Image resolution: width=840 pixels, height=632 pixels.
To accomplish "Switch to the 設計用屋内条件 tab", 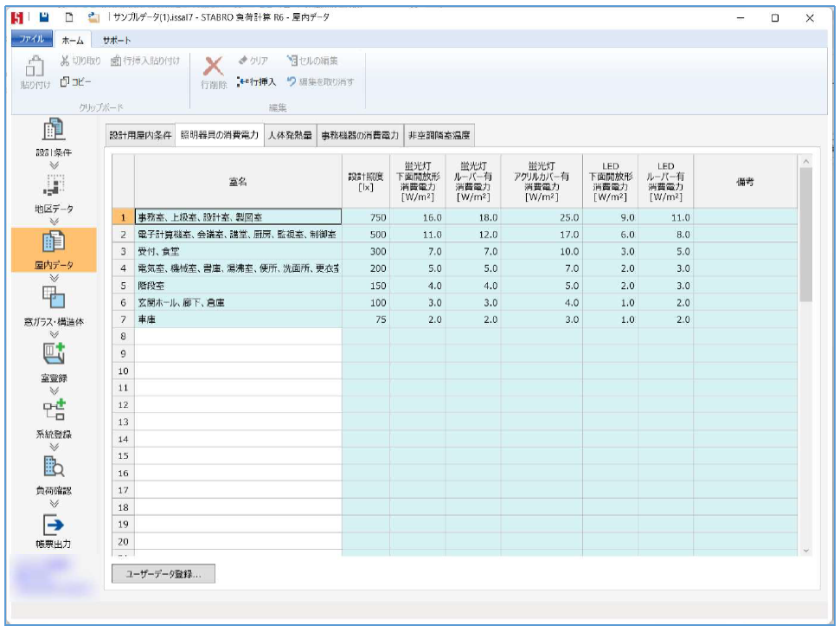I will (139, 136).
